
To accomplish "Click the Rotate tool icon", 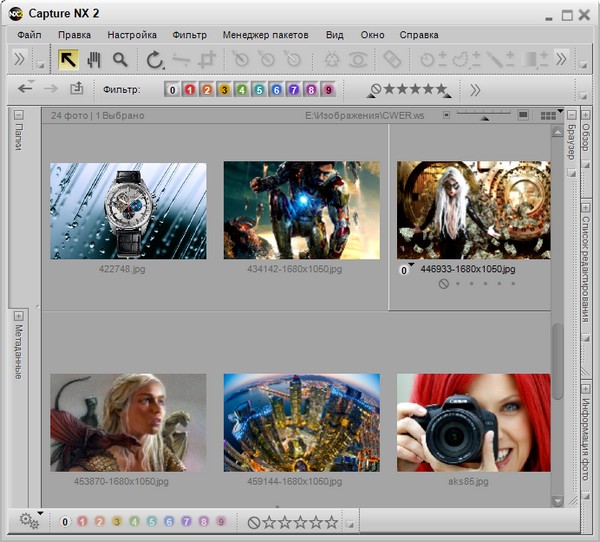I will click(x=154, y=60).
